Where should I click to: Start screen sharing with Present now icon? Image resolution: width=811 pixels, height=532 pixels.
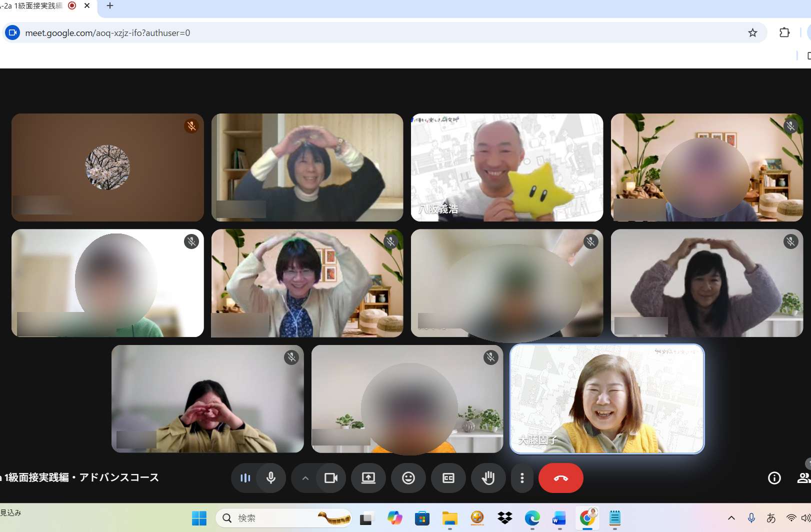pos(368,478)
